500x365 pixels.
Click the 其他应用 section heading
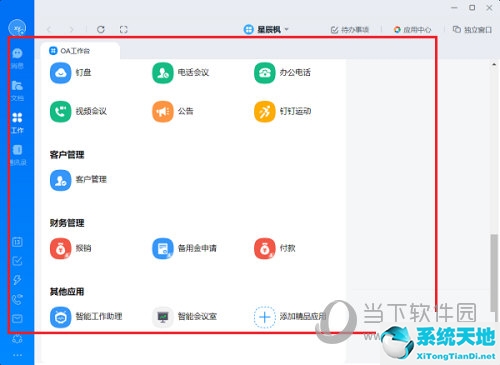click(x=67, y=292)
